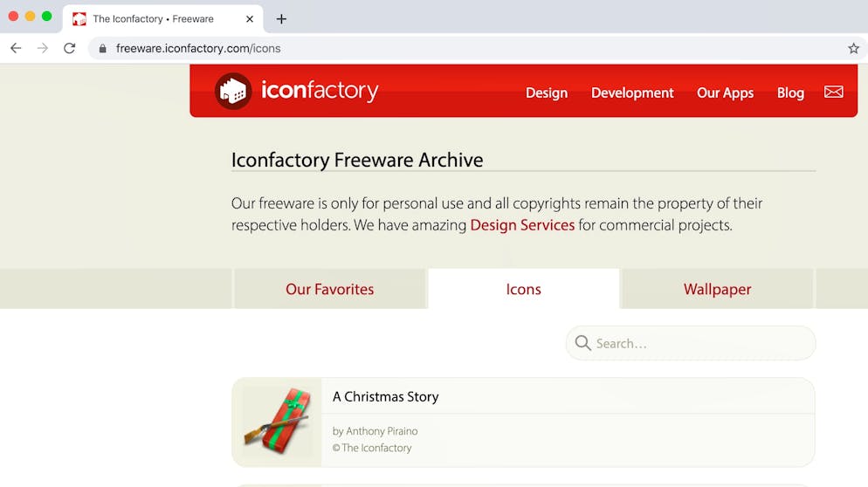Click the Iconfactory logo icon
868x487 pixels.
[x=233, y=91]
